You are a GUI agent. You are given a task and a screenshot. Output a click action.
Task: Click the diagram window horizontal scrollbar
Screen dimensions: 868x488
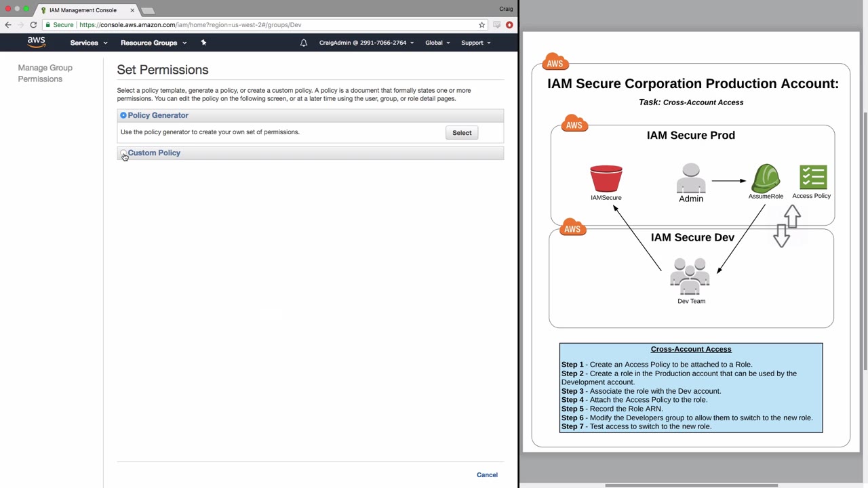pos(691,485)
